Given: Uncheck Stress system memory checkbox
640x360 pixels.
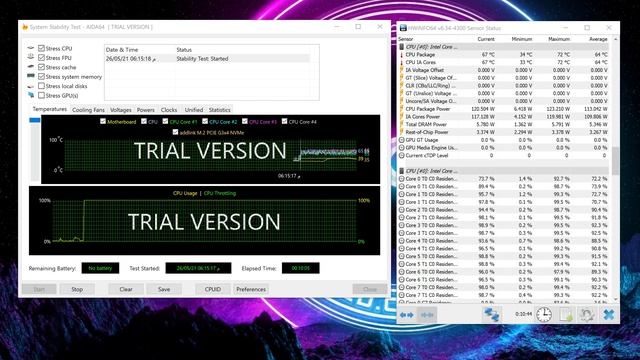Looking at the screenshot, I should coord(41,76).
